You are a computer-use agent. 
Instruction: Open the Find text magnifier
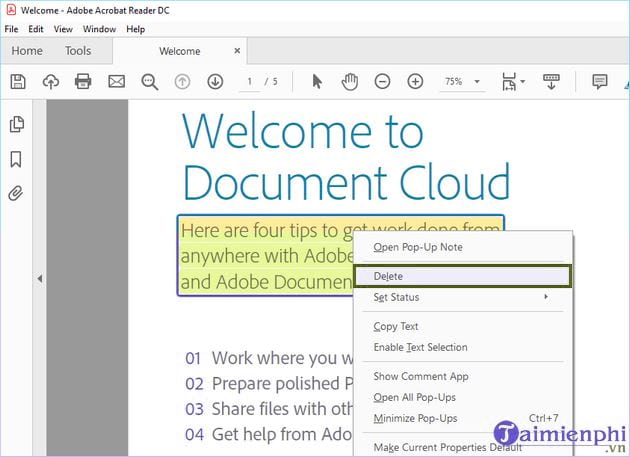pos(149,82)
